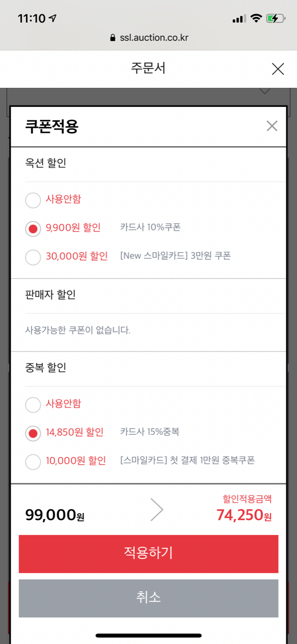Image resolution: width=297 pixels, height=644 pixels.
Task: Tap the home indicator bar at bottom
Action: pos(148,635)
